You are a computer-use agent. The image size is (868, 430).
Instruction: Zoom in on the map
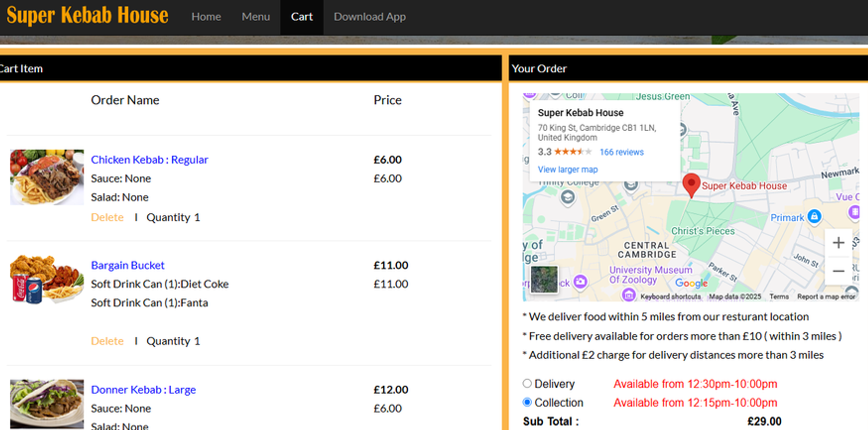(838, 243)
